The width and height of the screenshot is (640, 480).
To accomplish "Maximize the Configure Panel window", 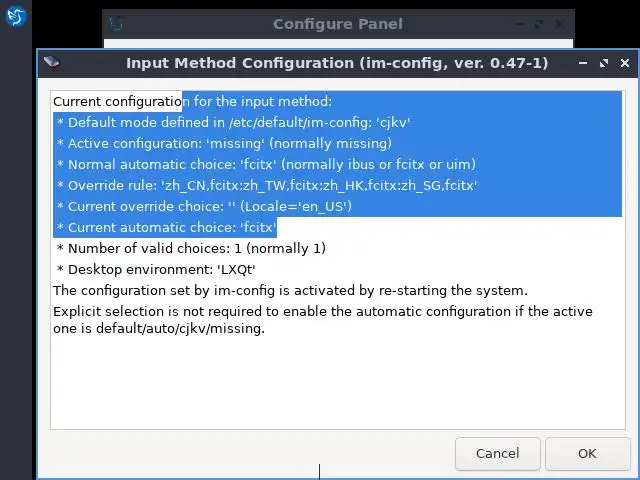I will 539,24.
